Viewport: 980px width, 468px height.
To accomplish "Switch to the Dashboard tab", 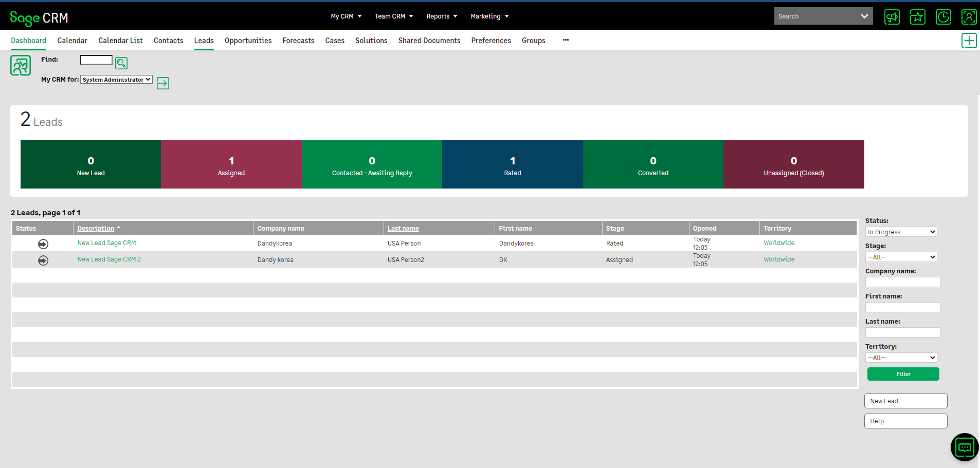I will click(x=29, y=41).
